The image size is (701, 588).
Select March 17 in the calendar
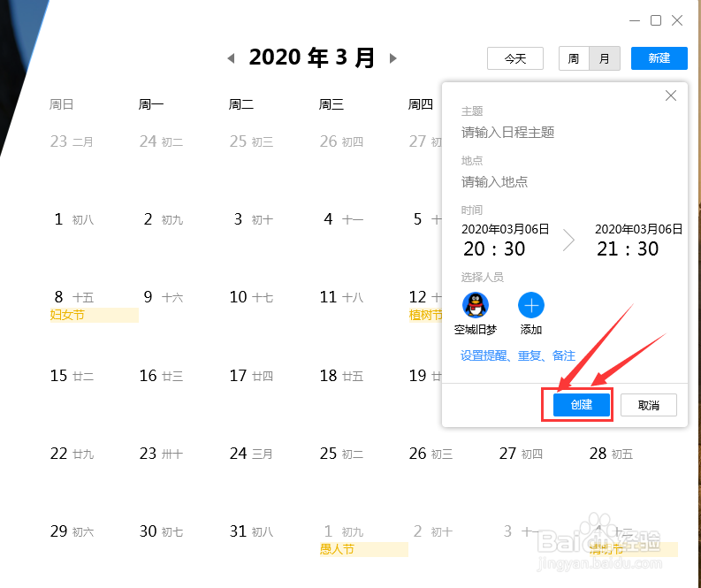[251, 376]
